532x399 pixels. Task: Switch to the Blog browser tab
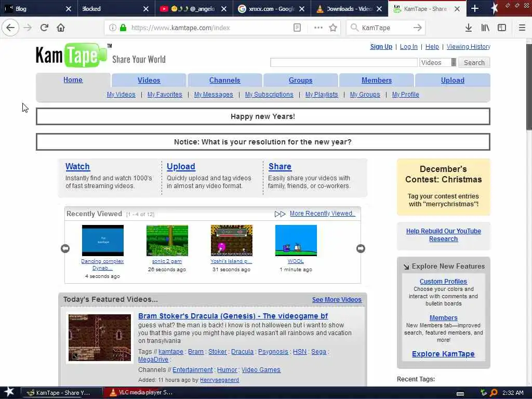(x=37, y=8)
